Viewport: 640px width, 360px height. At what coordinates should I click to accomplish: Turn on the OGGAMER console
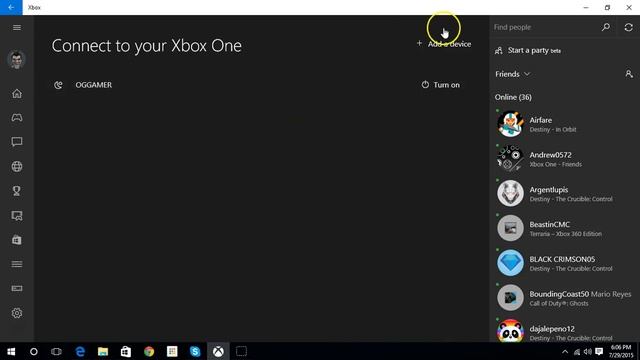click(x=440, y=85)
